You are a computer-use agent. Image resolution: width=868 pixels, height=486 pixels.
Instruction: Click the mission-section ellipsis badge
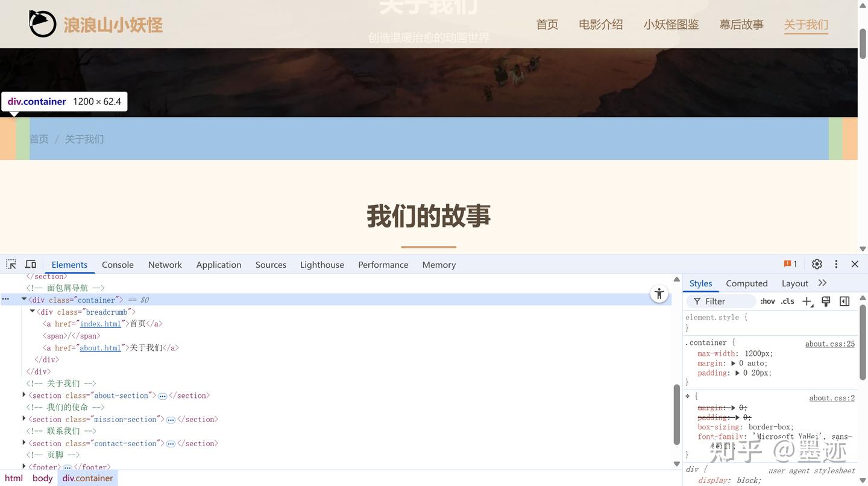click(x=171, y=420)
